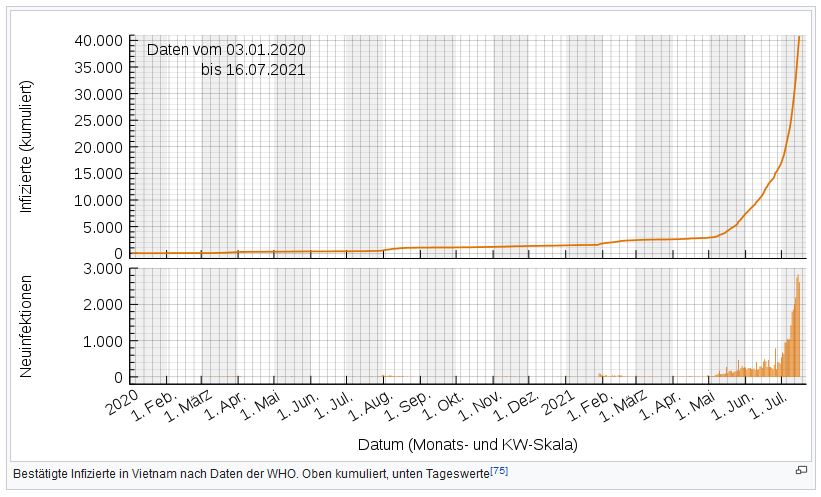Click the 'Daten vom 03.01.2020' annotation text
The image size is (821, 497).
coord(226,50)
